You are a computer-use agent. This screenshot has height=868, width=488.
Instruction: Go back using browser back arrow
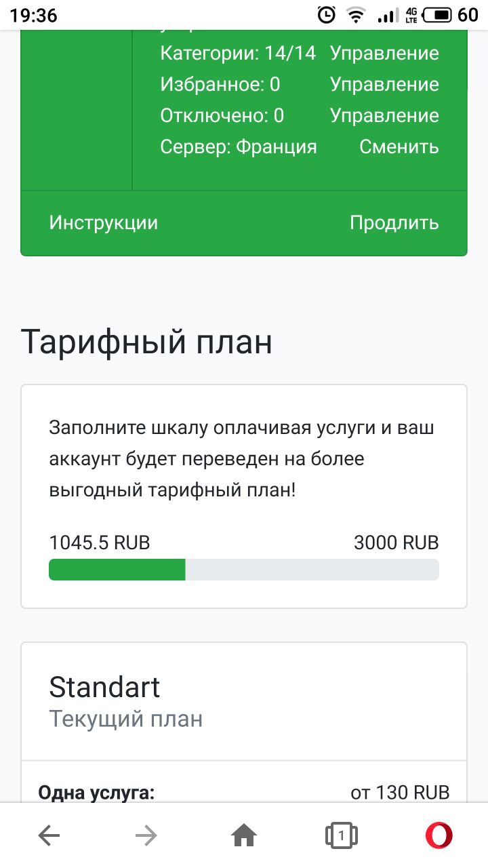click(x=49, y=836)
